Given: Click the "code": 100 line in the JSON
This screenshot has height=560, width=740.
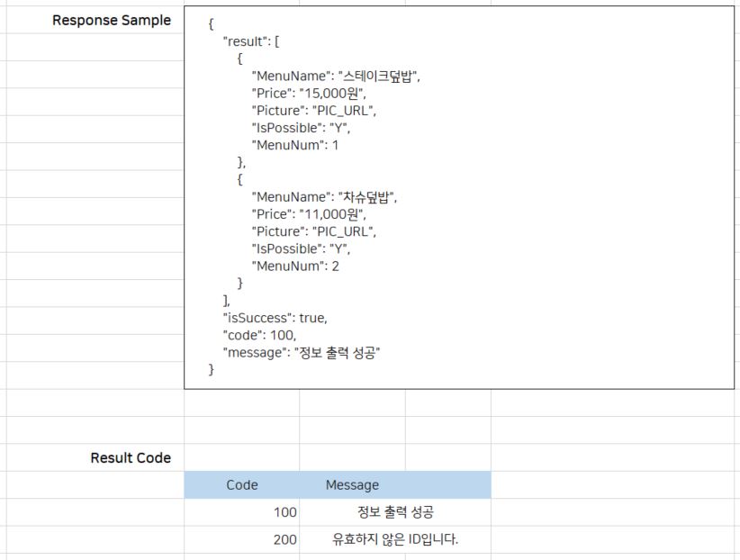Looking at the screenshot, I should point(258,335).
